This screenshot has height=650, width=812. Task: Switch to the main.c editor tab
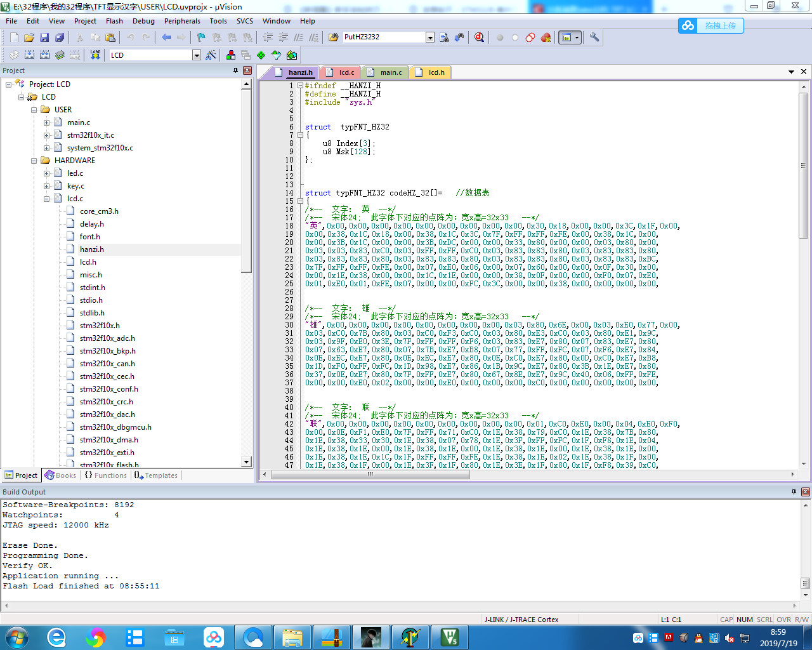coord(386,72)
